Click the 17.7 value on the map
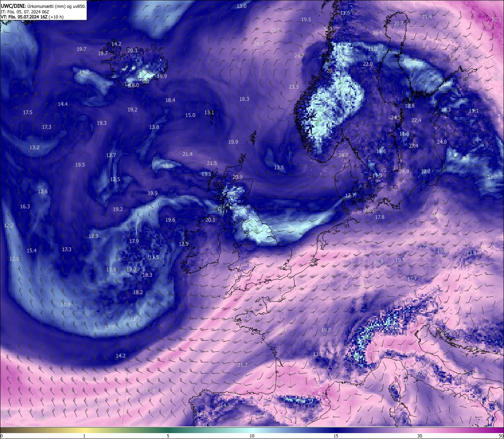 point(412,279)
